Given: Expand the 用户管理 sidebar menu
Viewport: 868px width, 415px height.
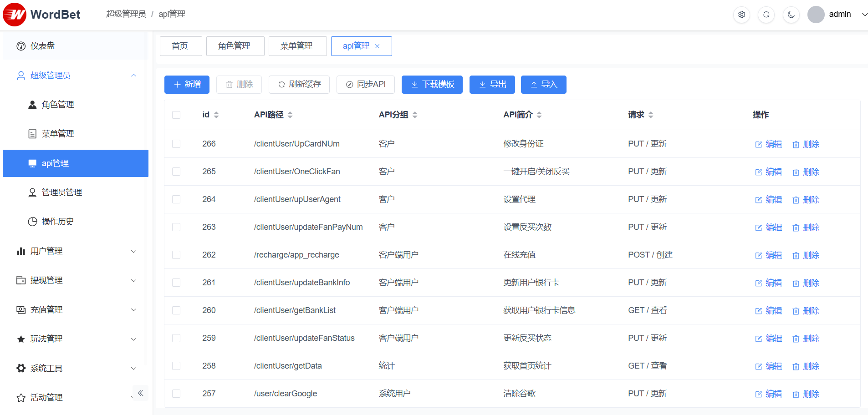Looking at the screenshot, I should pos(76,251).
